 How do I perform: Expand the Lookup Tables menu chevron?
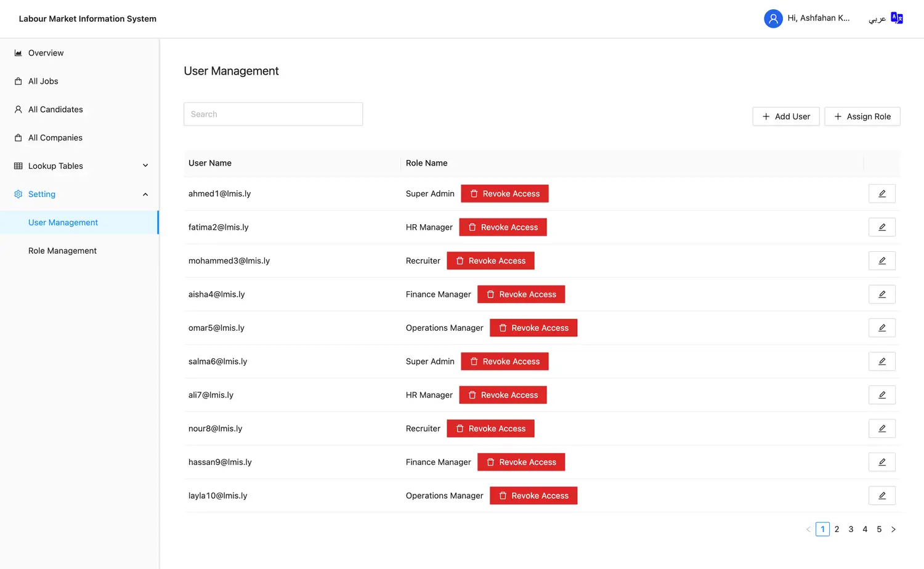[x=145, y=166]
